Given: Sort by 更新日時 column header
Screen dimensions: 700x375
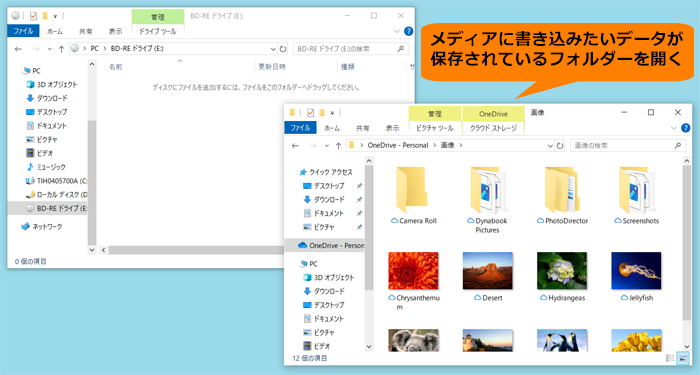Looking at the screenshot, I should [x=272, y=67].
